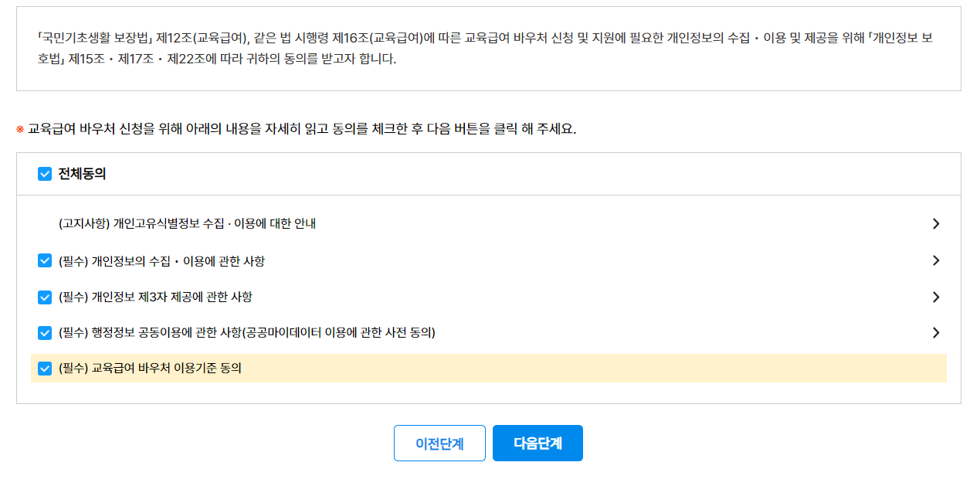Toggle the 행정정보 공동이용 consent checkbox
The image size is (980, 486).
tap(45, 333)
